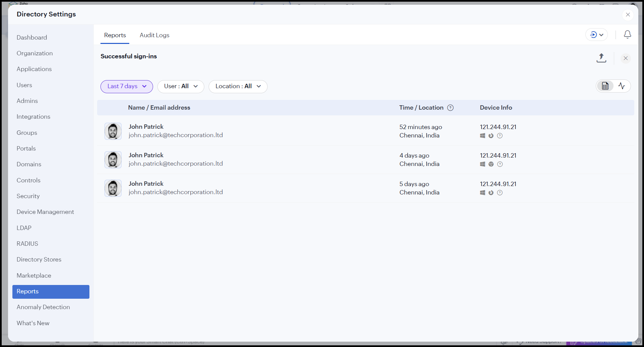644x347 pixels.
Task: Switch to graph chart view
Action: coord(622,86)
